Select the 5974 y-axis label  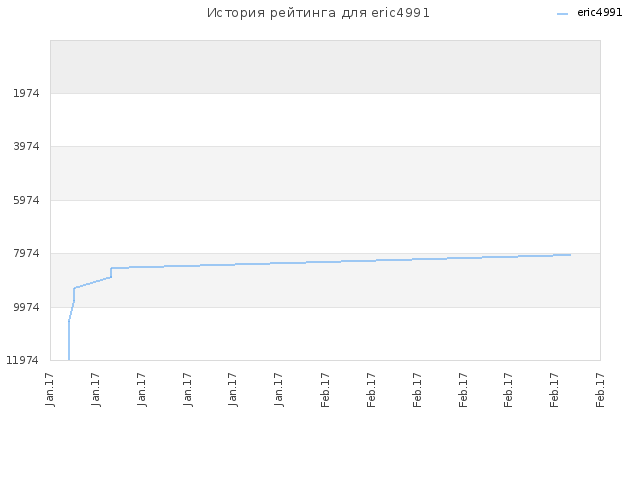click(x=27, y=200)
